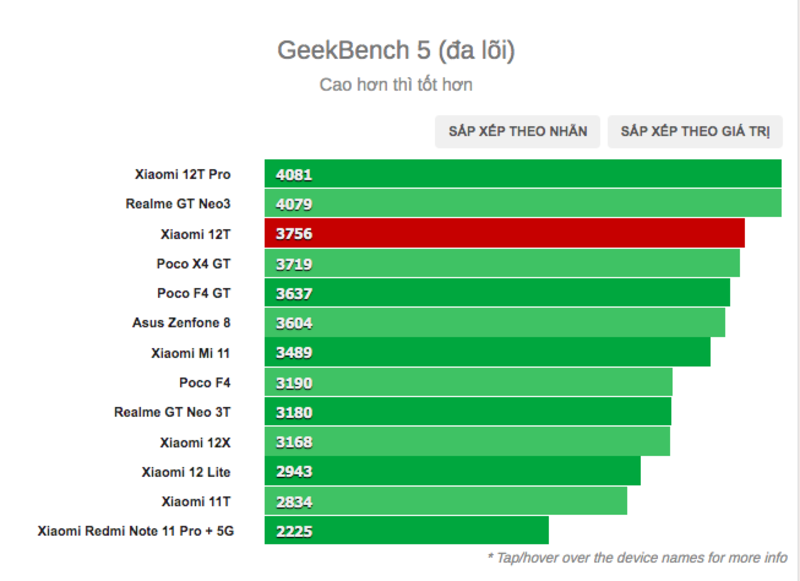Click the bar with score 4079
This screenshot has height=581, width=800.
click(523, 204)
